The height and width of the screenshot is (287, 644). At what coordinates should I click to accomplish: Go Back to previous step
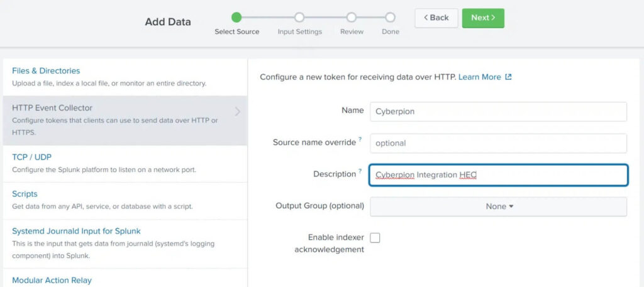click(436, 18)
